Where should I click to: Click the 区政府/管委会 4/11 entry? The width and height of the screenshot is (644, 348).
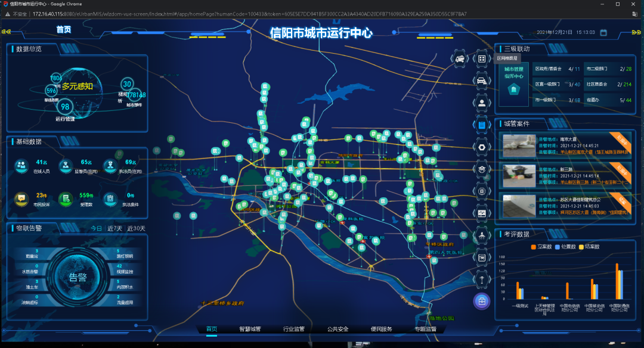coord(557,69)
